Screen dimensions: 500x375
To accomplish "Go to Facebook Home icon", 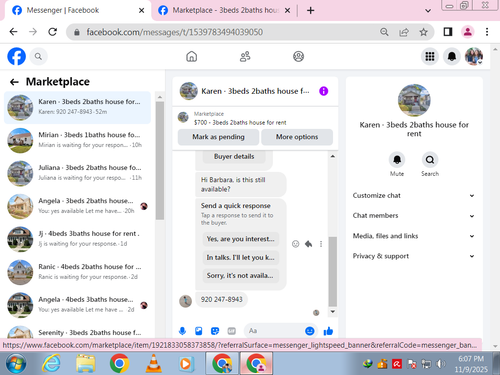I will pos(191,57).
